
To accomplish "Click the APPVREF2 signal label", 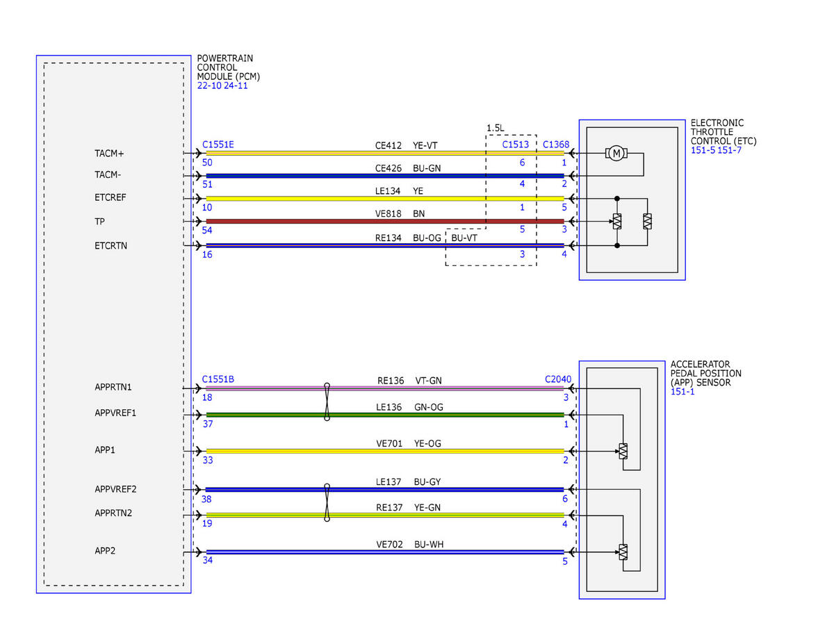I will pos(115,489).
